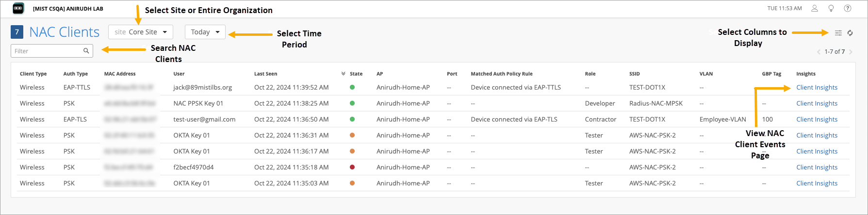Click the lightbulb what's new icon

[x=831, y=8]
